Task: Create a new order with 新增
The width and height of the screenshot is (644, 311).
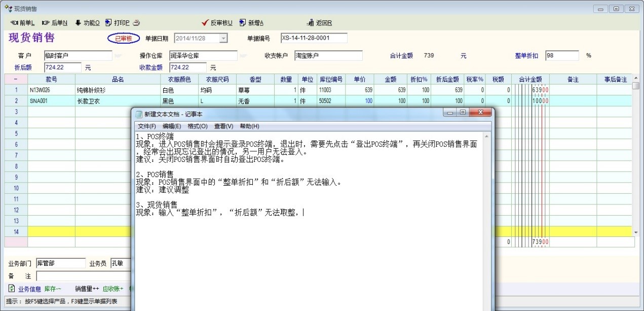Action: (x=251, y=23)
